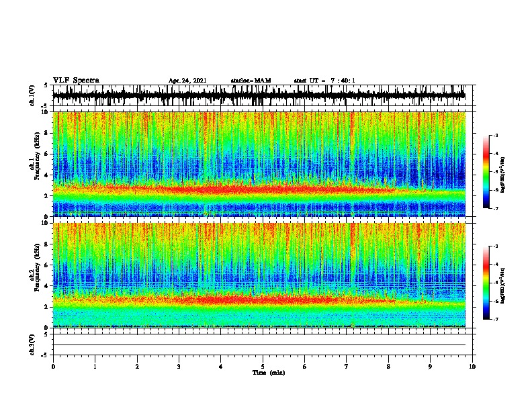Click time axis tick label "1"
The width and height of the screenshot is (532, 411).
(95, 367)
